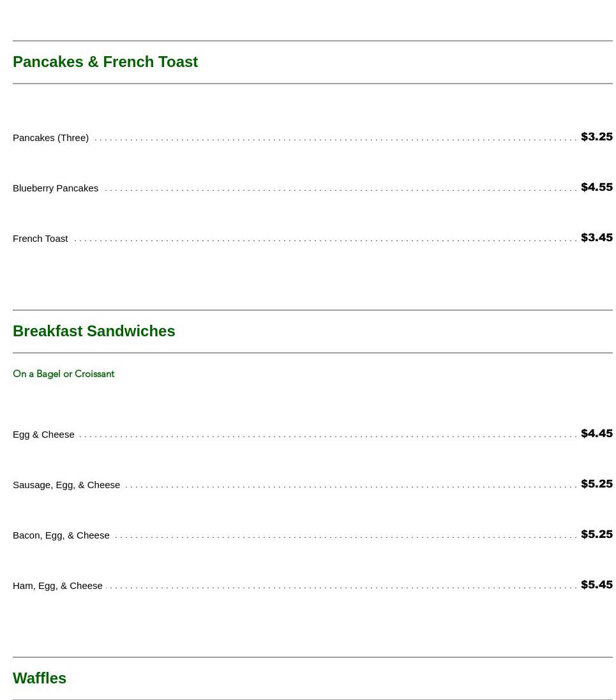The width and height of the screenshot is (616, 700).
Task: Select the Bacon, Egg, & Cheese item
Action: [61, 535]
